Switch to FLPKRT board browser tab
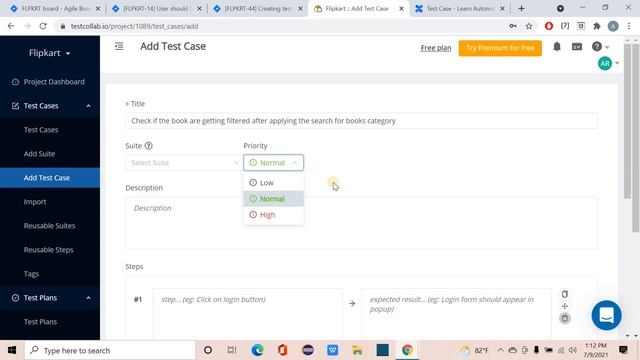Viewport: 640px width, 360px height. click(55, 9)
